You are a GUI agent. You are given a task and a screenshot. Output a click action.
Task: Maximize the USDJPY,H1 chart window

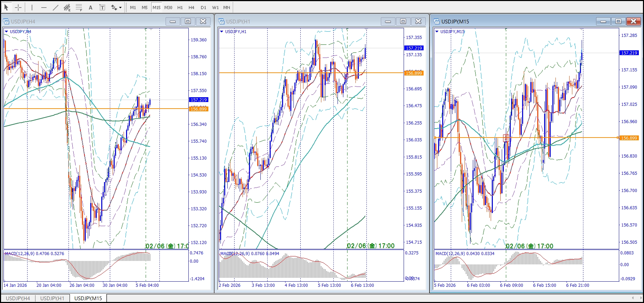point(403,21)
